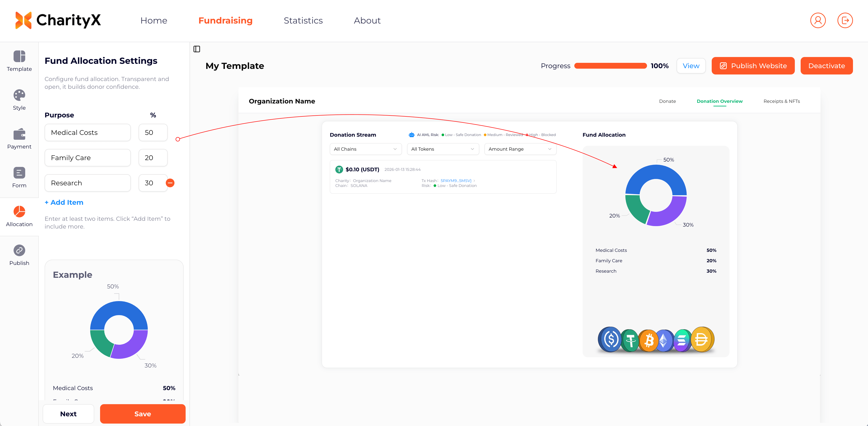The image size is (868, 426).
Task: Expand the All Chains dropdown
Action: point(365,149)
